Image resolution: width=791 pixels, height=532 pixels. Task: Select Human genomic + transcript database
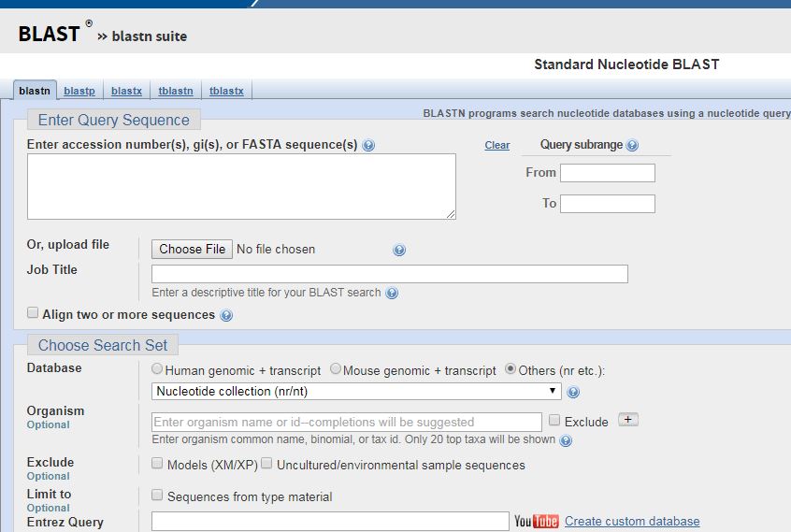pos(156,369)
